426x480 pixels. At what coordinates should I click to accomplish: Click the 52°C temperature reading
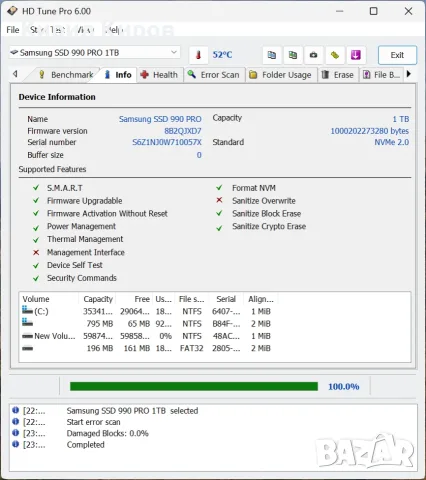click(x=222, y=55)
